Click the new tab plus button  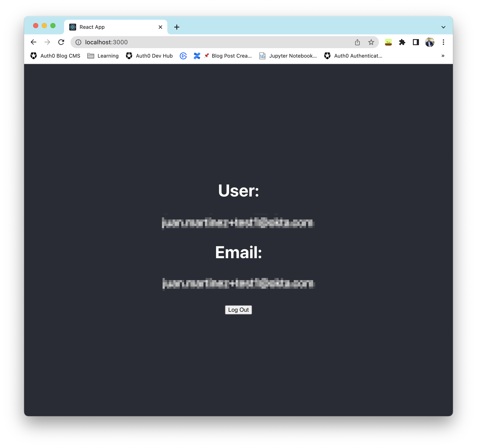point(177,26)
